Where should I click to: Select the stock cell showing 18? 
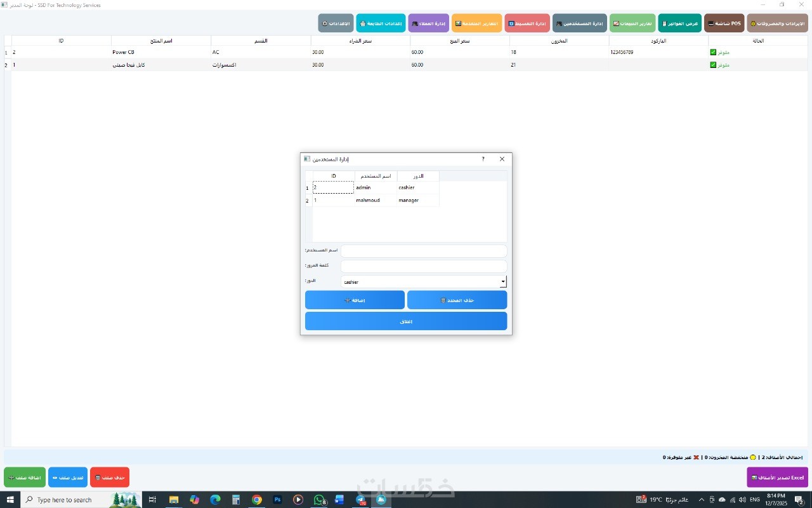pyautogui.click(x=559, y=53)
